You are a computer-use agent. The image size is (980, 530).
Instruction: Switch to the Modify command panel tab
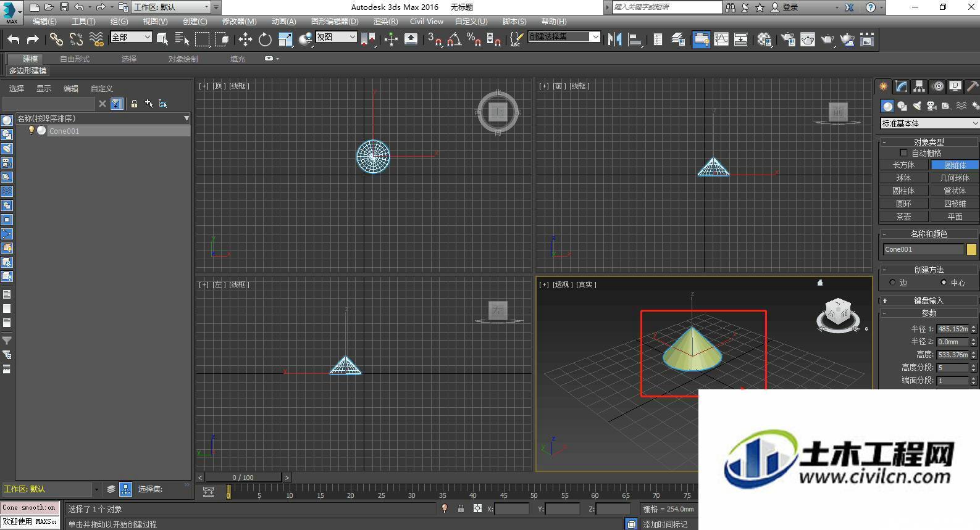pos(902,86)
